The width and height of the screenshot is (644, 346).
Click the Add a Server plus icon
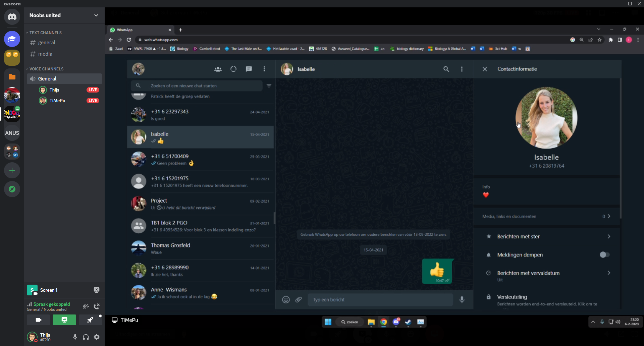12,170
